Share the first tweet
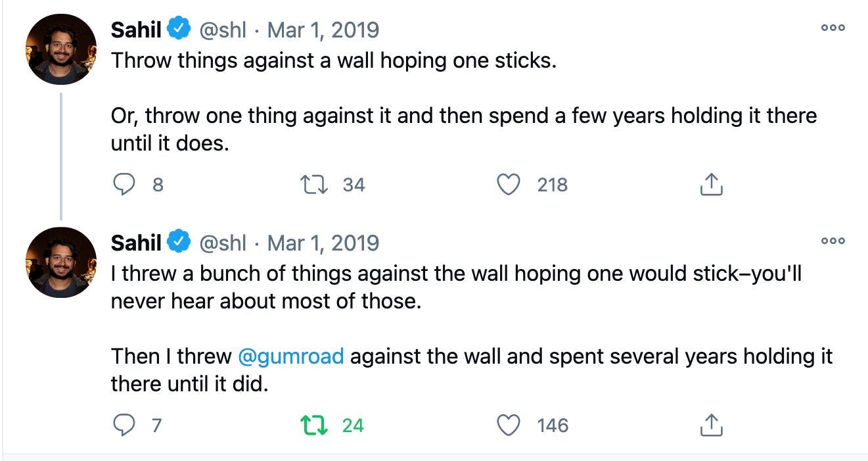The width and height of the screenshot is (868, 461). coord(711,185)
